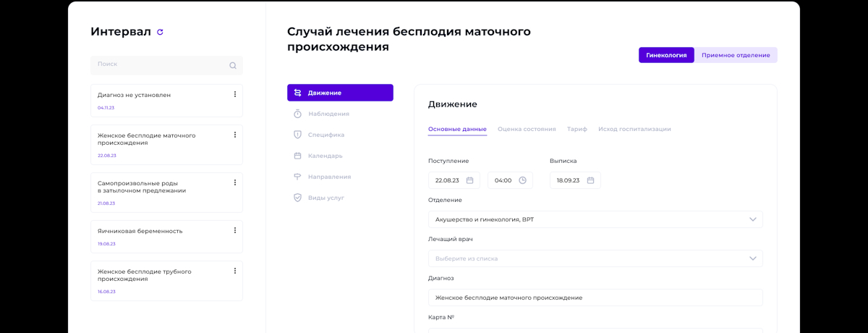The width and height of the screenshot is (868, 333).
Task: Open the three-dot menu for Женское бесплодие трубного происхождения
Action: click(235, 271)
